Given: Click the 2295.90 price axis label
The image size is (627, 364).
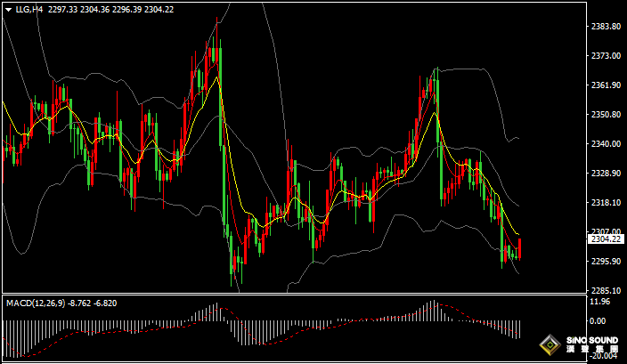Looking at the screenshot, I should 606,262.
